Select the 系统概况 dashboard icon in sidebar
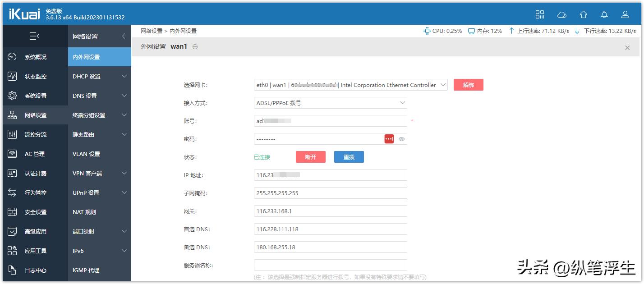Image resolution: width=644 pixels, height=284 pixels. click(12, 57)
